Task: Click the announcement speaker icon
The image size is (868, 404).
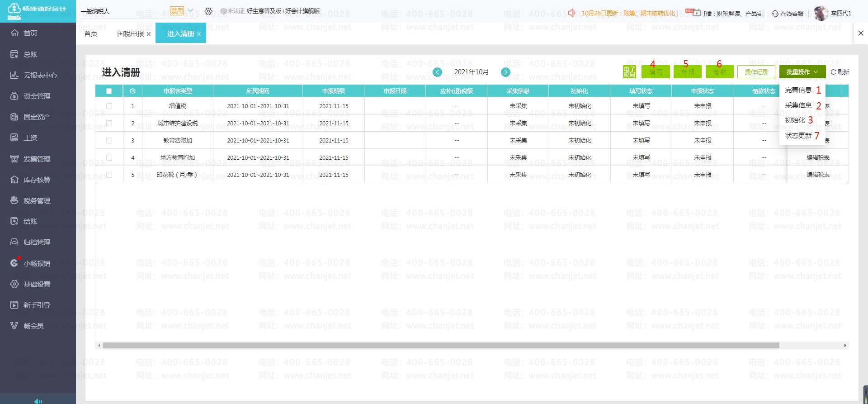Action: [572, 13]
